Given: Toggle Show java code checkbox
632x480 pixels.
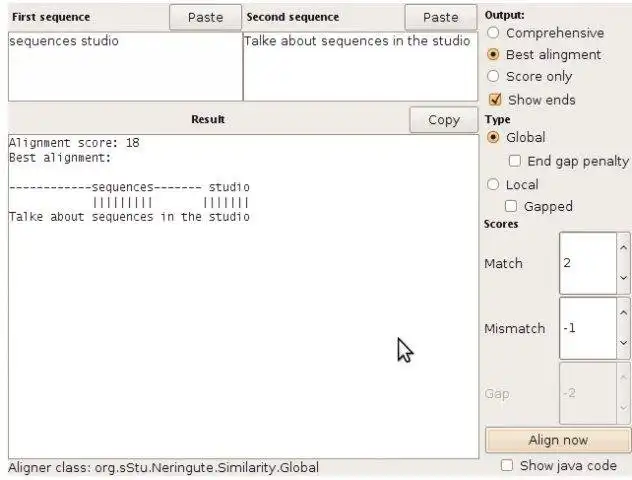Looking at the screenshot, I should [x=507, y=465].
